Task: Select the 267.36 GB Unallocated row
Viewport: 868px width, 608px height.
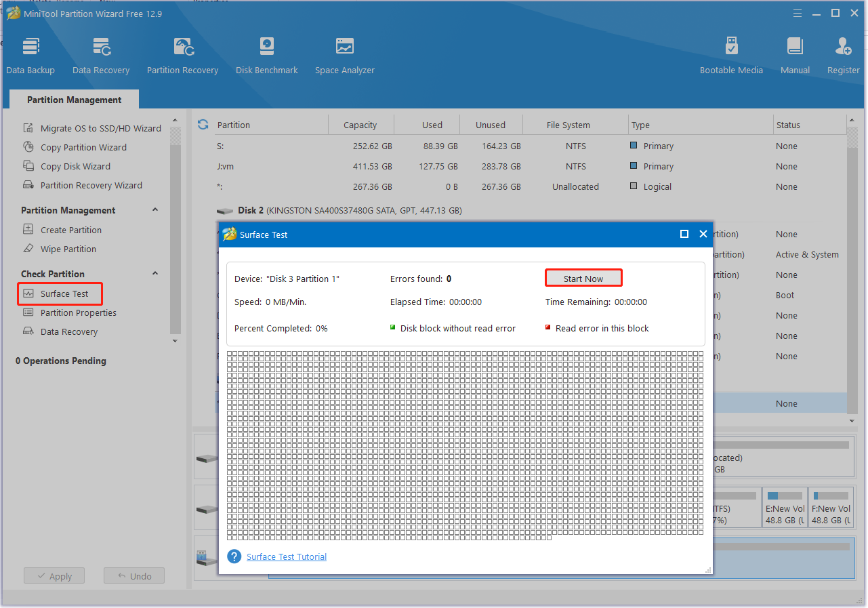Action: [x=531, y=186]
